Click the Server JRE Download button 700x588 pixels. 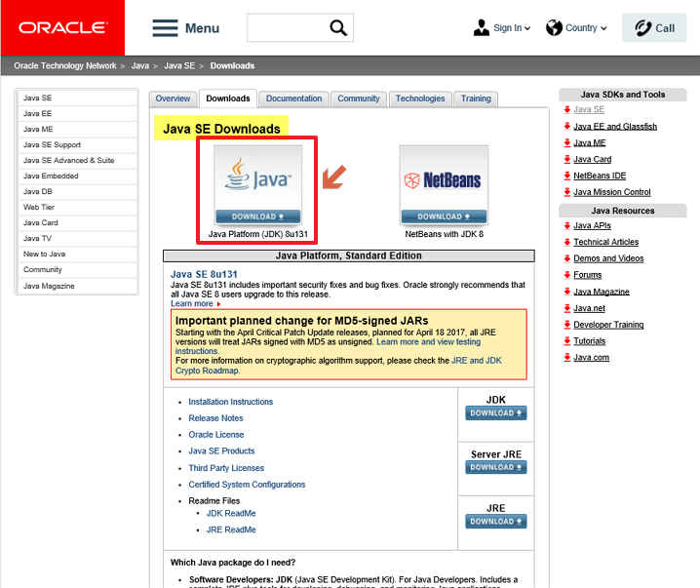496,467
